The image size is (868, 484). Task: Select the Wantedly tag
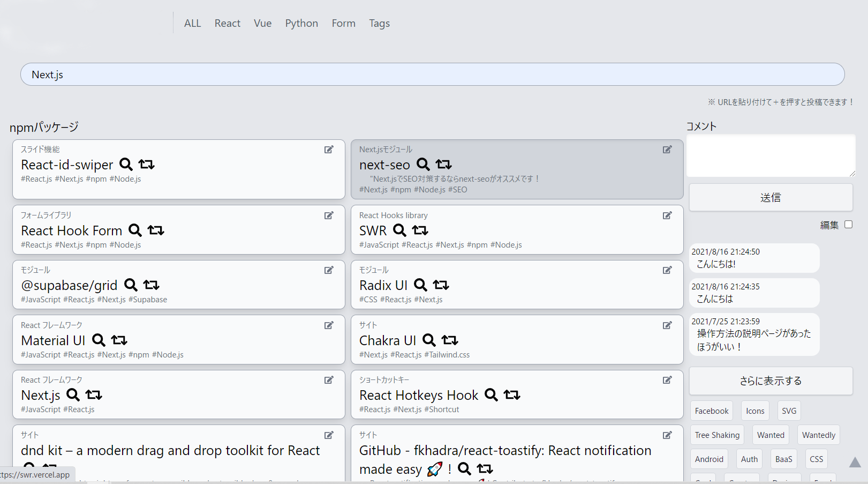818,435
